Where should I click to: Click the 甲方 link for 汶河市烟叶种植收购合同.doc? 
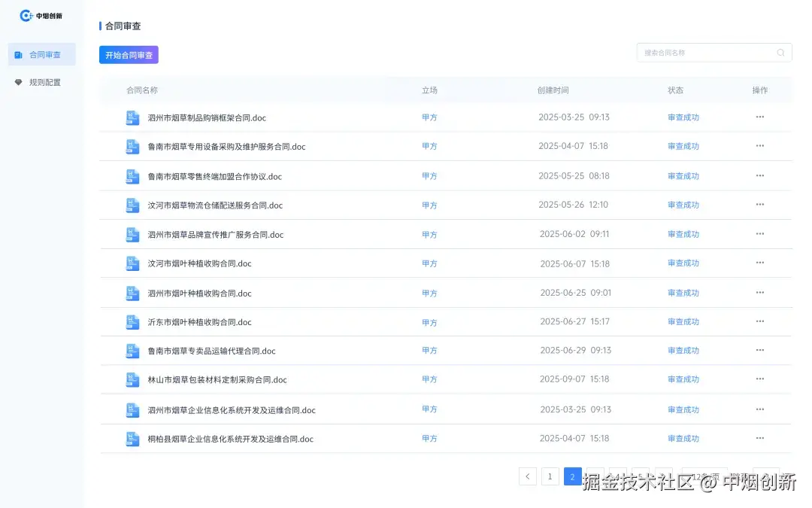[429, 263]
